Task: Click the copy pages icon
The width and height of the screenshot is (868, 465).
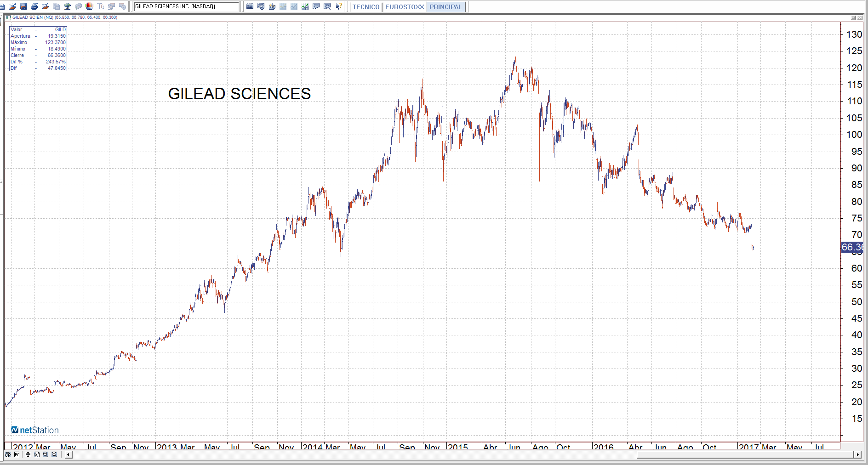Action: (x=57, y=6)
